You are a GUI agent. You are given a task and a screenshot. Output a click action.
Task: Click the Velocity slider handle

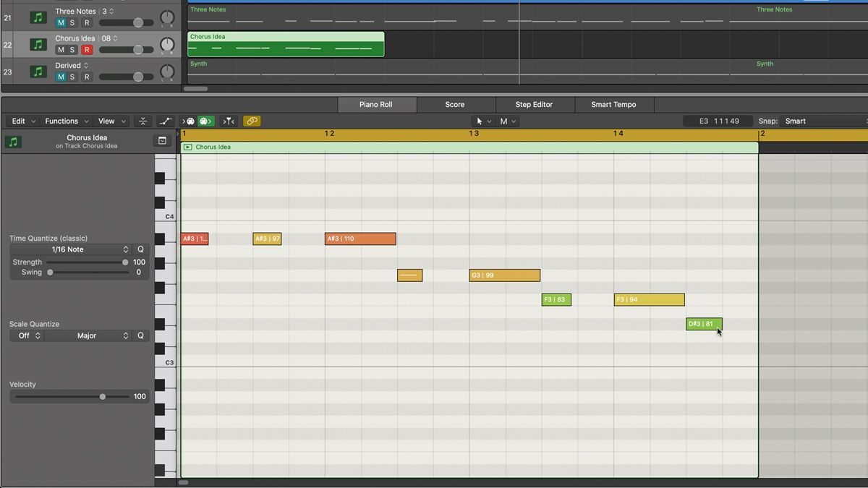pyautogui.click(x=102, y=396)
